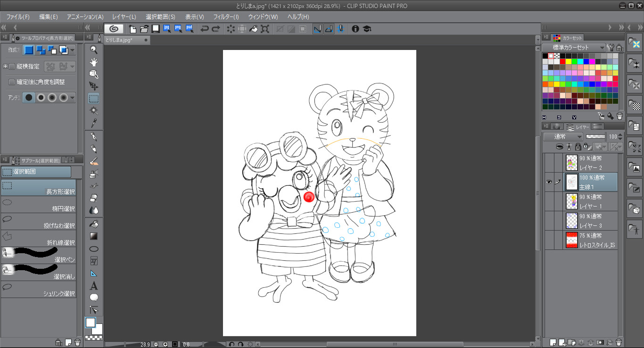Select the Auto Select magic wand tool
This screenshot has width=644, height=348.
pos(94,111)
